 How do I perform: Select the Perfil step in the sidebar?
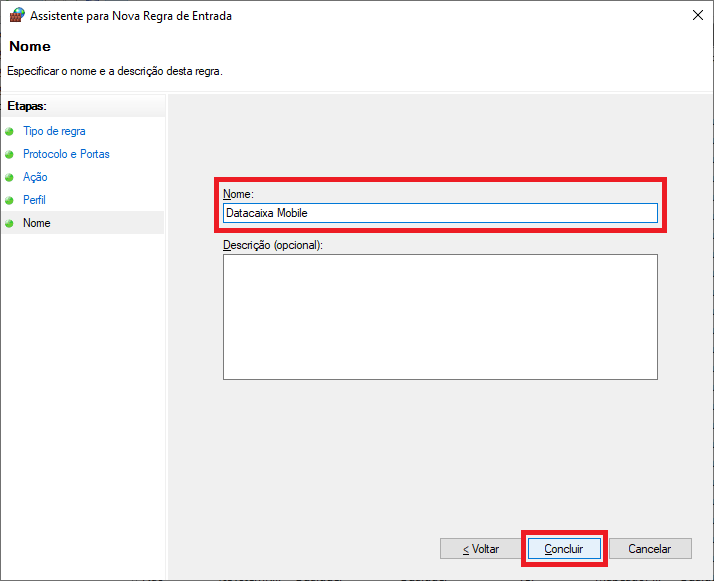34,200
